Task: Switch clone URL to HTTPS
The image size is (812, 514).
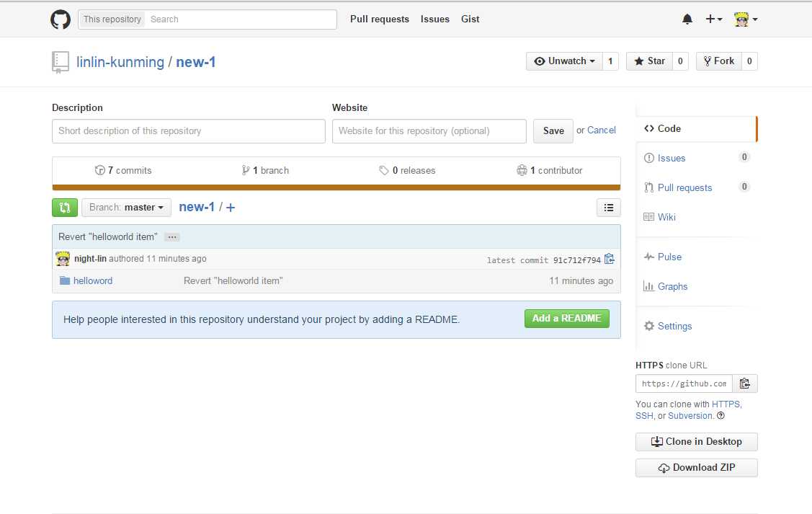Action: pos(726,404)
